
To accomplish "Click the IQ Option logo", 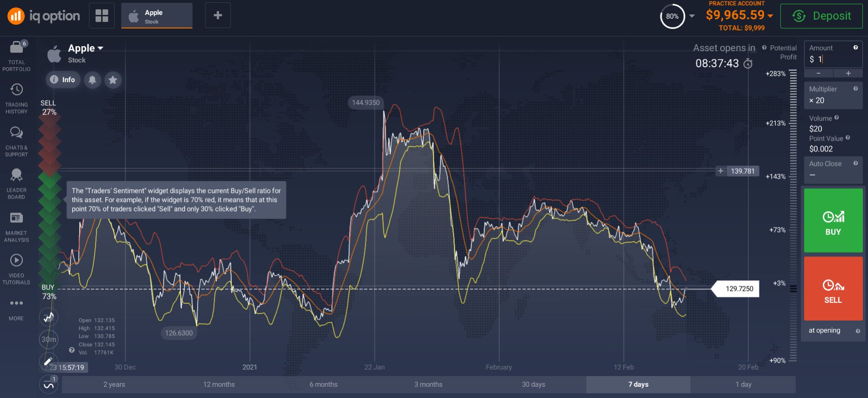I will [x=44, y=16].
